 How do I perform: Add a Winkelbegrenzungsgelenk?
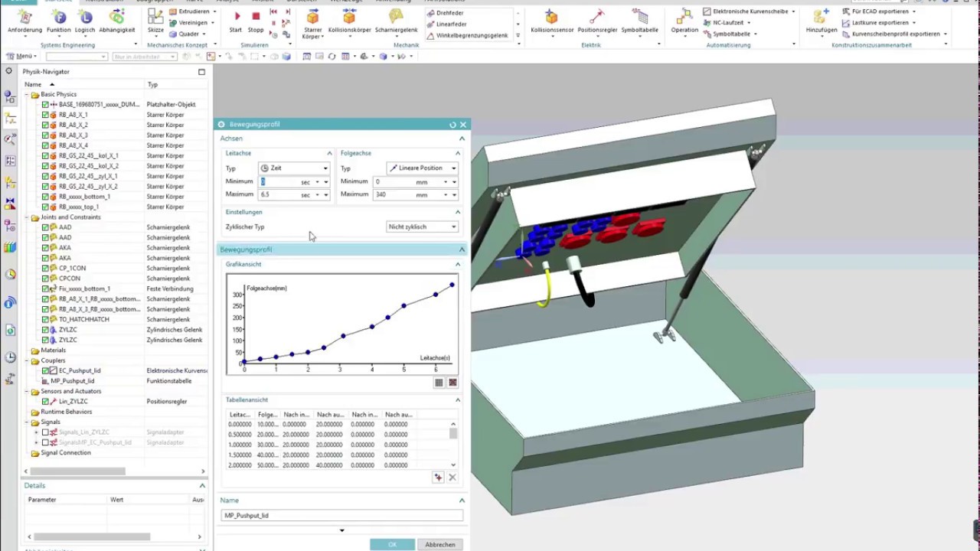[x=467, y=35]
